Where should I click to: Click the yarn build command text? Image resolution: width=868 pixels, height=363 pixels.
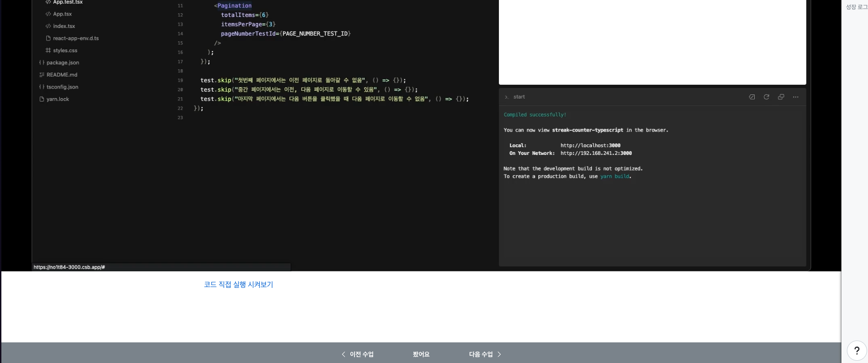(x=615, y=176)
